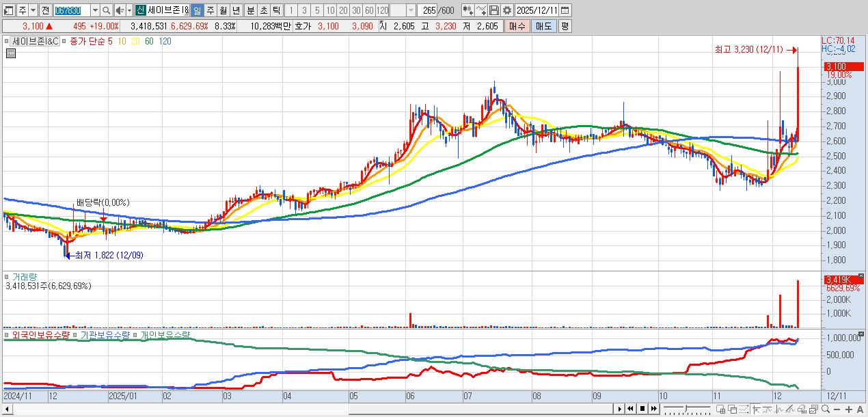868x417 pixels.
Task: Click the magnifier stock search icon
Action: click(x=107, y=10)
